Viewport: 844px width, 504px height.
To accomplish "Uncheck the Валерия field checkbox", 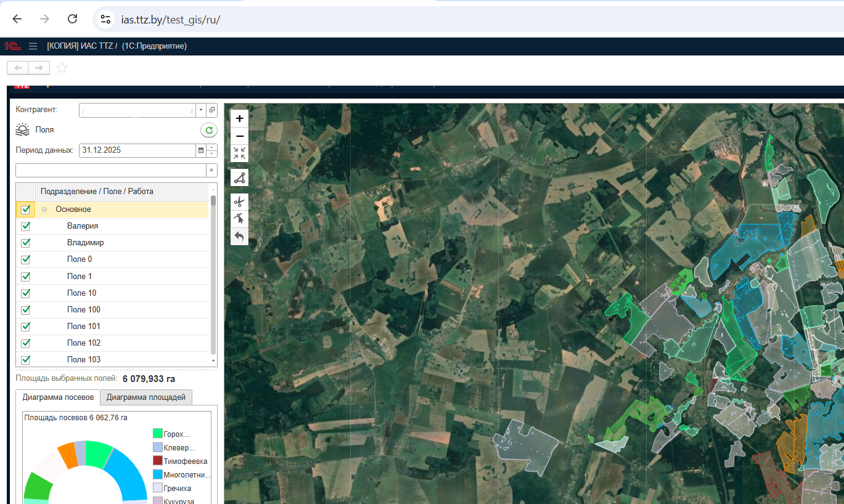I will click(x=26, y=226).
